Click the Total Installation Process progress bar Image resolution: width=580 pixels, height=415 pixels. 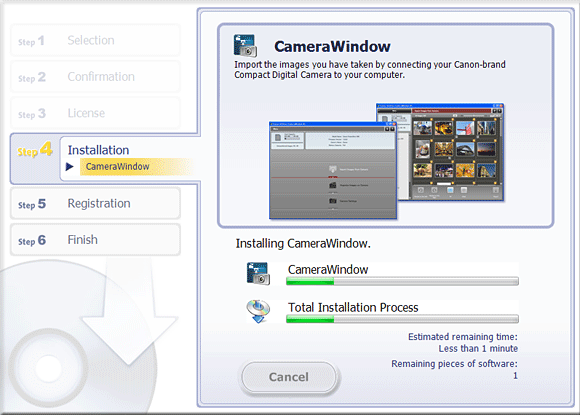(x=402, y=319)
